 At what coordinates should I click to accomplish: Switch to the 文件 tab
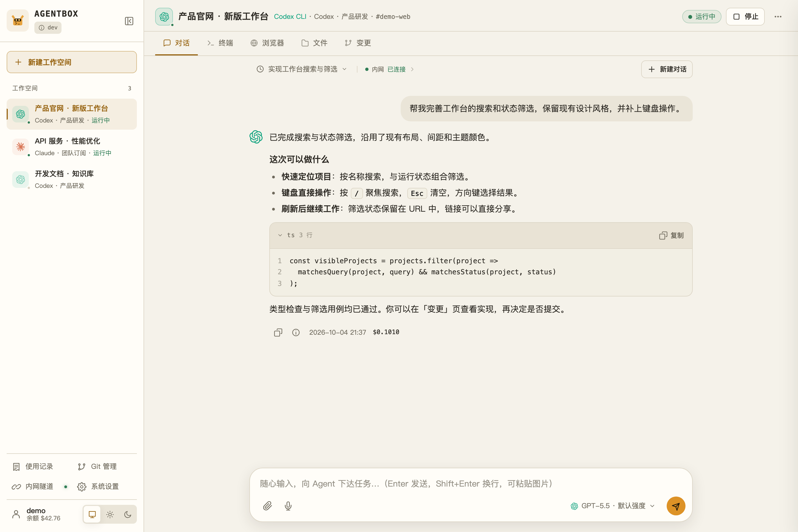tap(314, 43)
